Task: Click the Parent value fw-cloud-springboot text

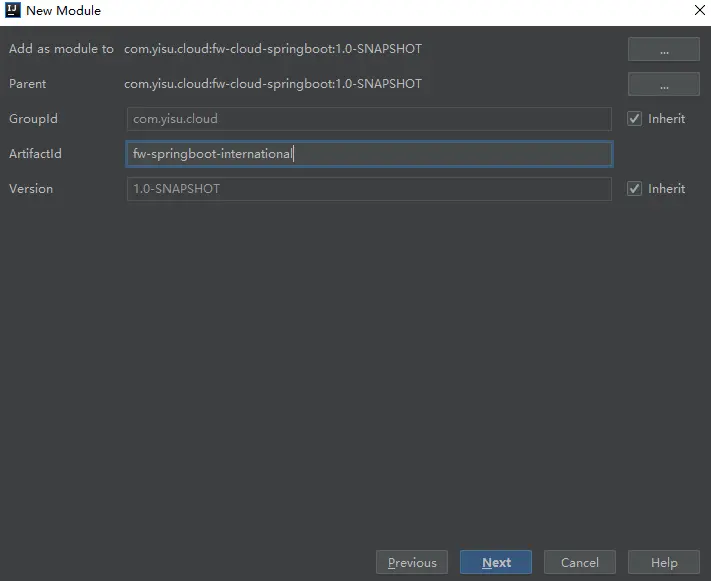Action: [273, 84]
